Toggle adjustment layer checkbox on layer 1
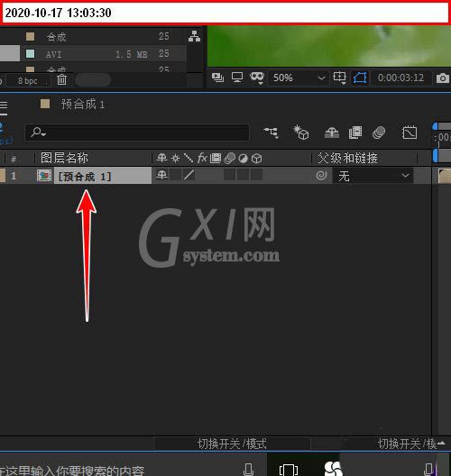Image resolution: width=451 pixels, height=476 pixels. (243, 175)
